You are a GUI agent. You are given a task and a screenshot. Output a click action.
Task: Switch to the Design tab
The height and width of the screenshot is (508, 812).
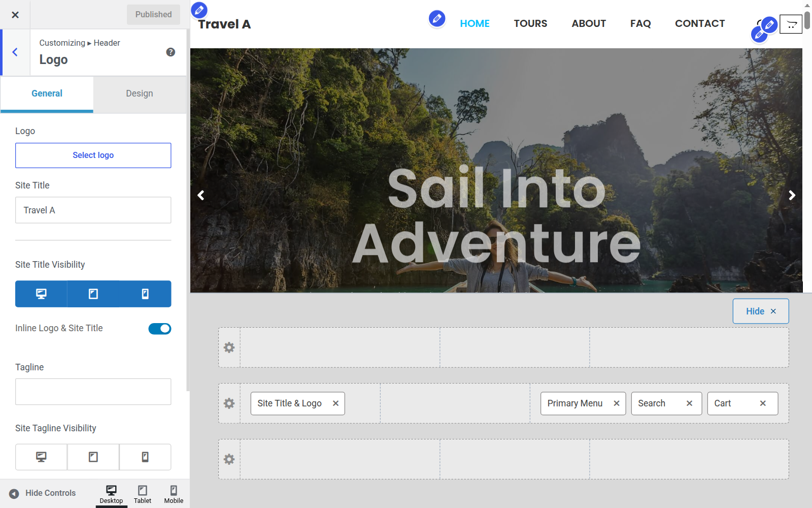click(x=140, y=93)
